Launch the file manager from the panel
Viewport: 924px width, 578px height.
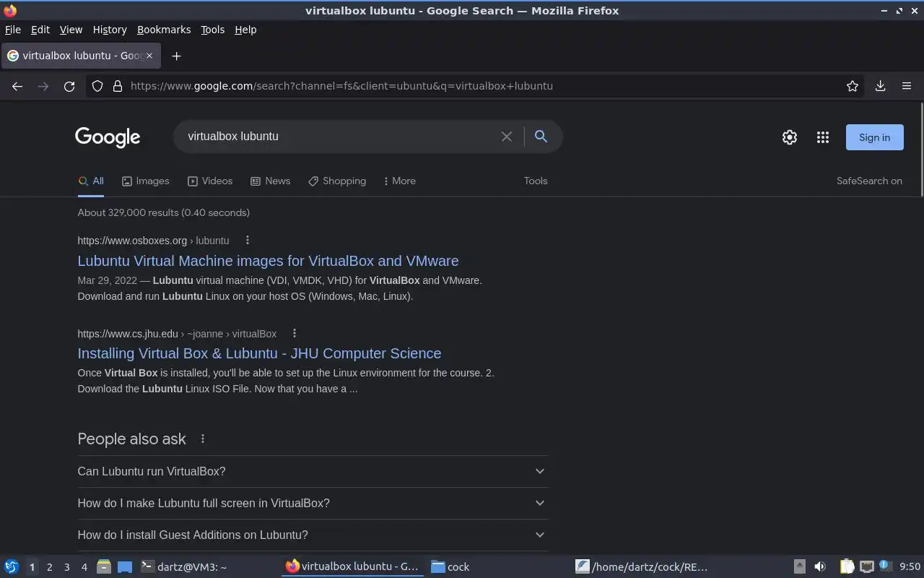tap(104, 567)
